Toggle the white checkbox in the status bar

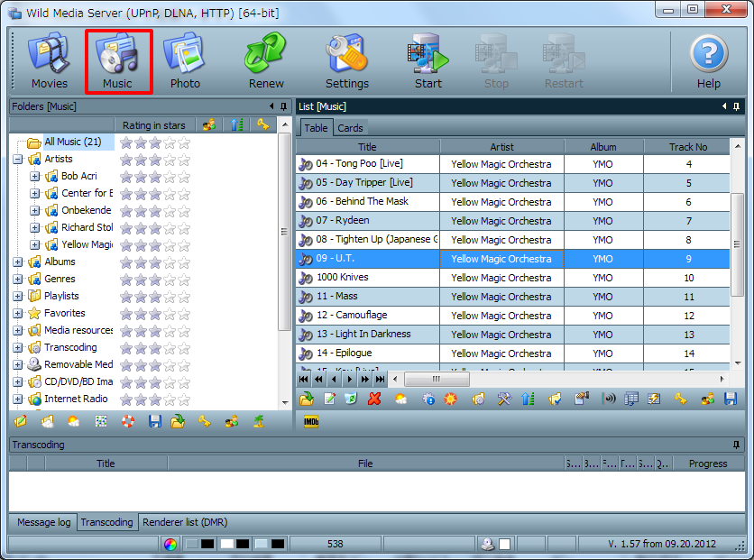tap(505, 544)
